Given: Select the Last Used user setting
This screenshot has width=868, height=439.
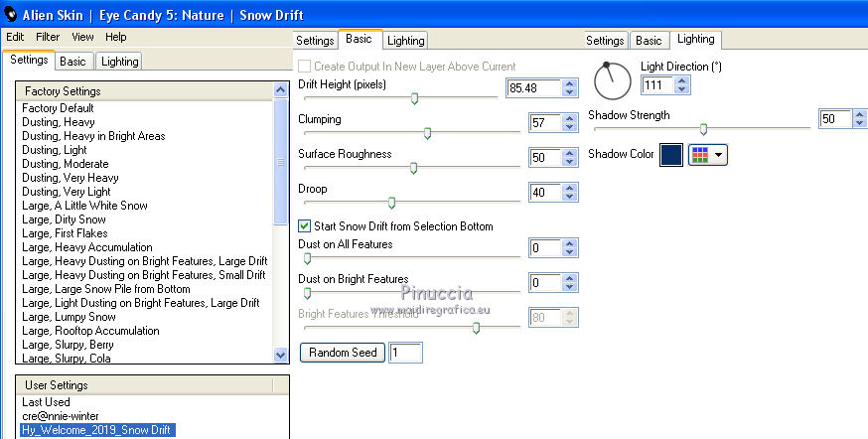Looking at the screenshot, I should pos(46,402).
